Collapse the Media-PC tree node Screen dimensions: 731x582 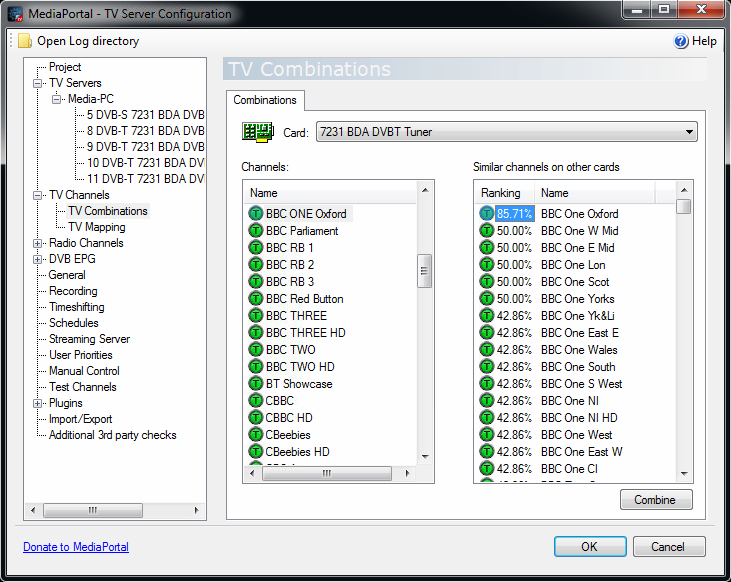point(56,99)
